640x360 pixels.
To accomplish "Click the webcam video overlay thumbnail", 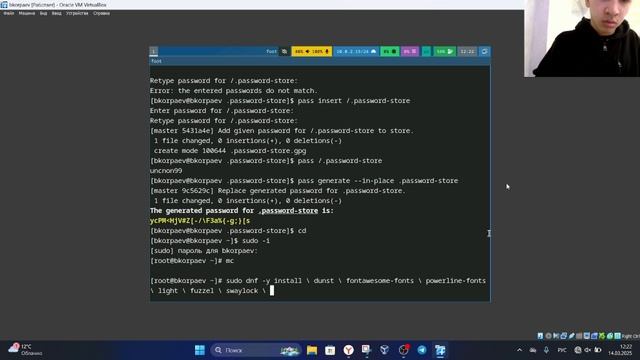I will (582, 38).
